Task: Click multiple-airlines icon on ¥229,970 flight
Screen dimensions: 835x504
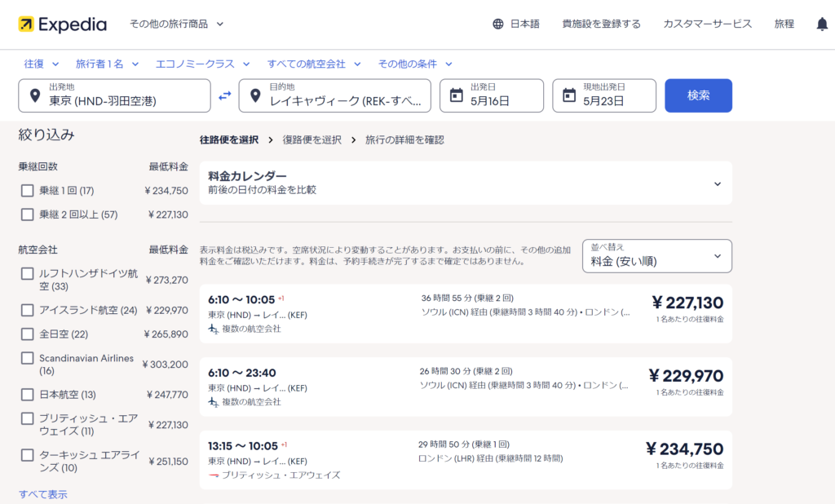Action: point(214,402)
